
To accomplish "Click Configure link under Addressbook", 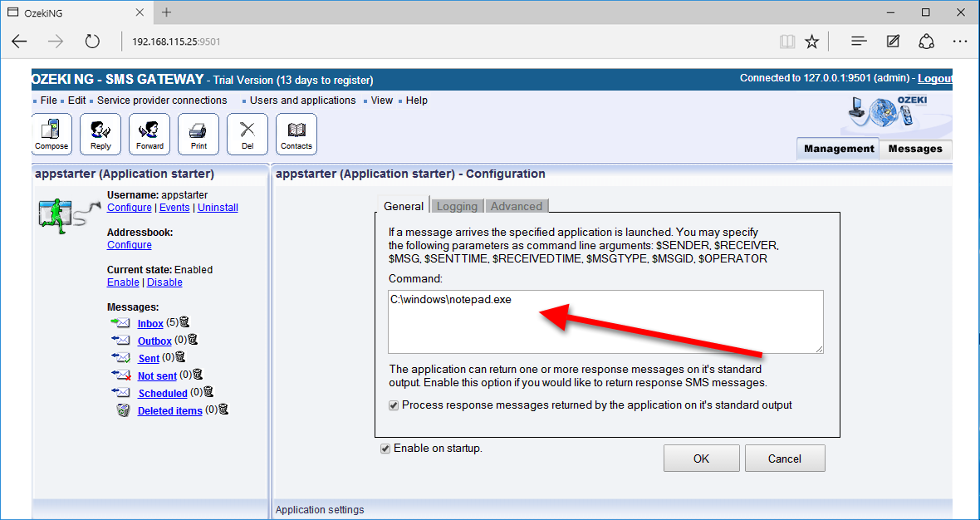I will coord(130,245).
